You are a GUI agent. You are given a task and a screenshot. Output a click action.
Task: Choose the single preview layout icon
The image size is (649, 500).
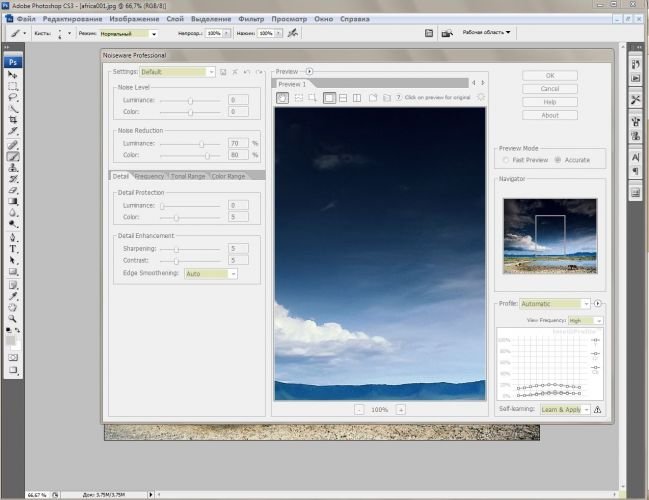[329, 98]
